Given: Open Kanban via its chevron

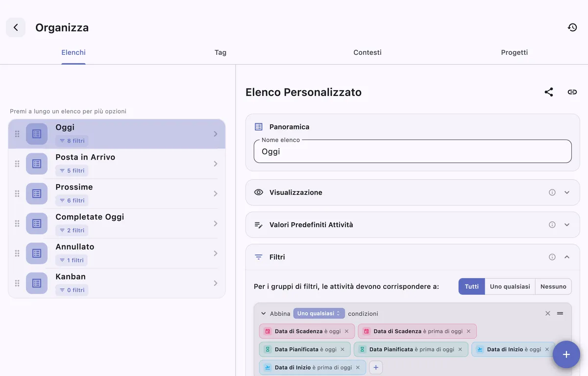Looking at the screenshot, I should click(216, 283).
